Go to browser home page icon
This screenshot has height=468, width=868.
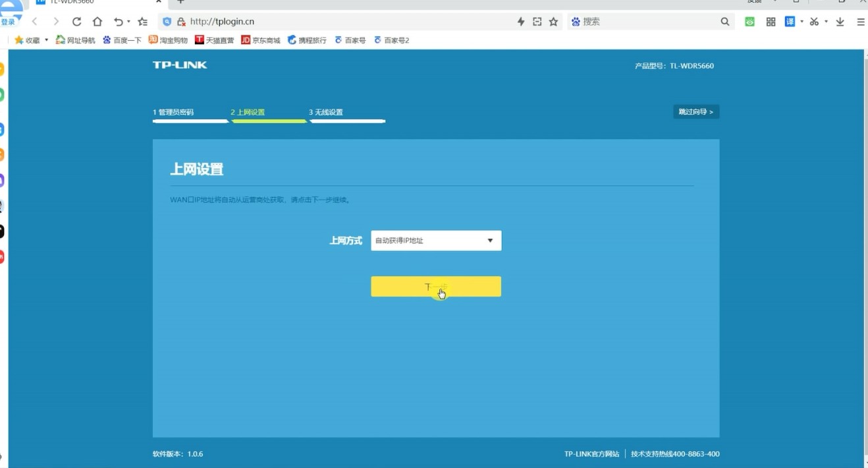(97, 22)
